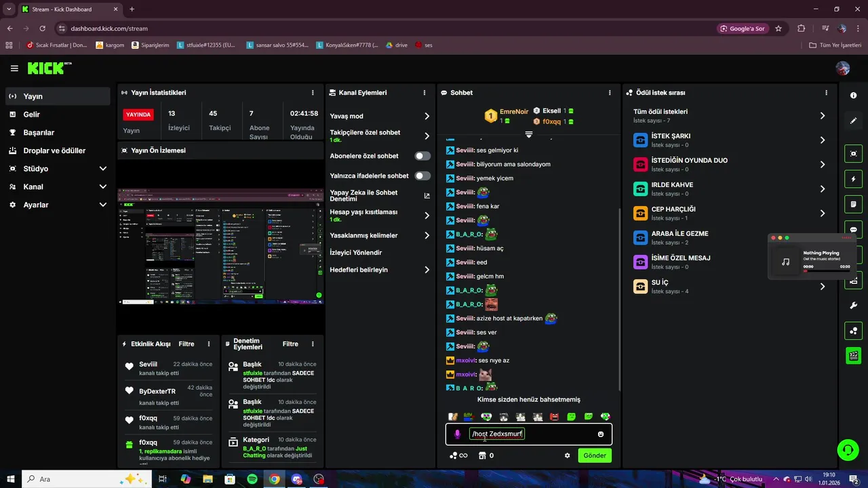Reload the page in browser toolbar

[43, 28]
